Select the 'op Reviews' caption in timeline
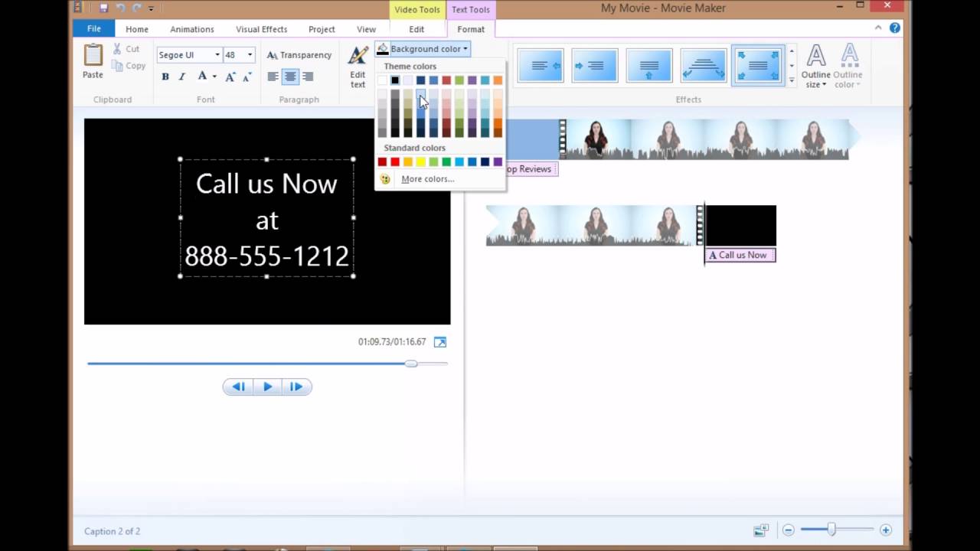 click(531, 169)
